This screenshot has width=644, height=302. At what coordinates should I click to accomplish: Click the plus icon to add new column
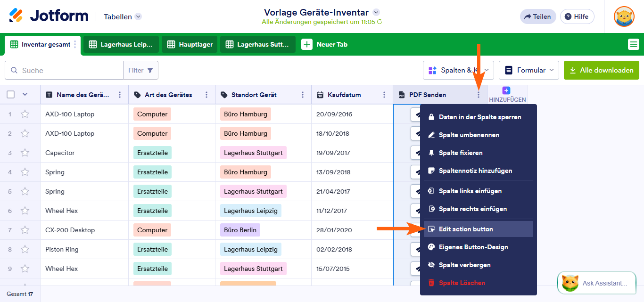pyautogui.click(x=506, y=90)
